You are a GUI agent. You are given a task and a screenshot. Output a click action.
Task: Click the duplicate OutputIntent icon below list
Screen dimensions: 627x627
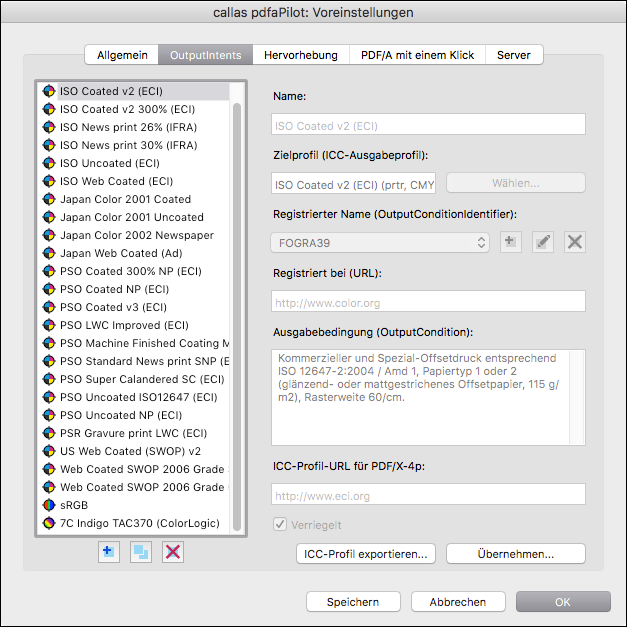pos(141,552)
